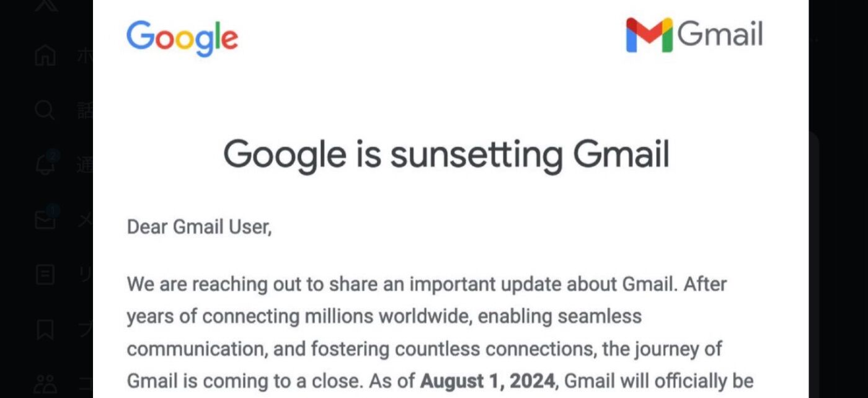Click the colorful Gmail M icon
Viewport: 868px width, 398px height.
pyautogui.click(x=649, y=35)
